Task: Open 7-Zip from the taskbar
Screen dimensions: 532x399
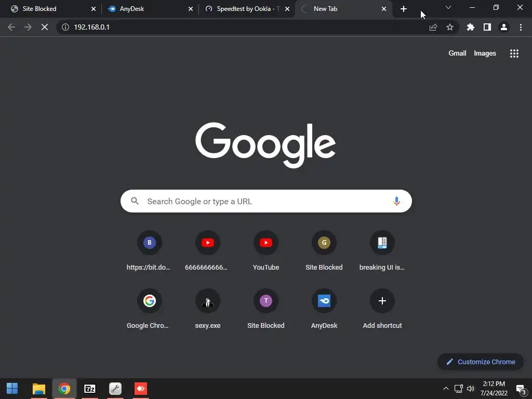Action: pos(89,389)
